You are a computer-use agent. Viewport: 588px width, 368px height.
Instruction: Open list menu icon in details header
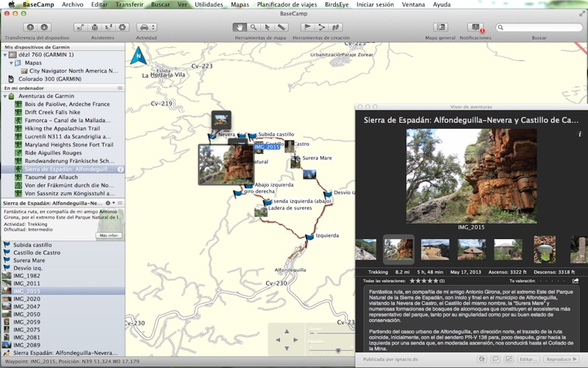(x=120, y=203)
